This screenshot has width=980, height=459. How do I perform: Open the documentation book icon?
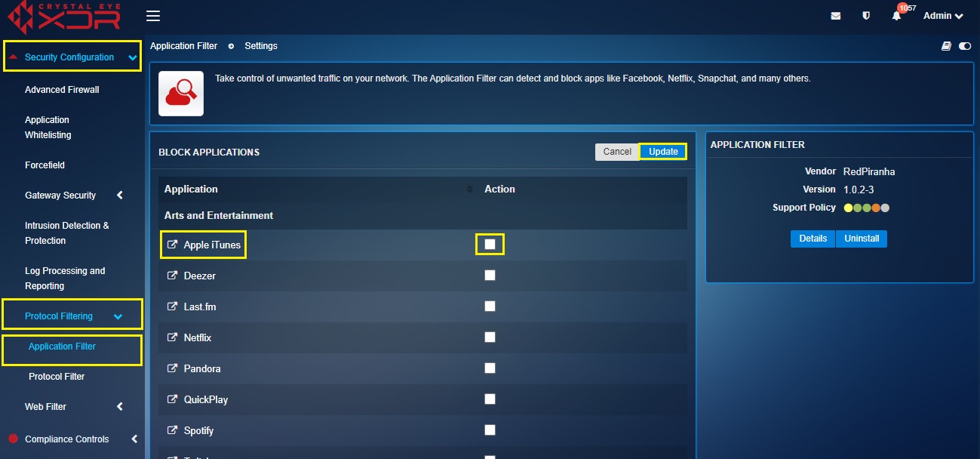[x=946, y=46]
